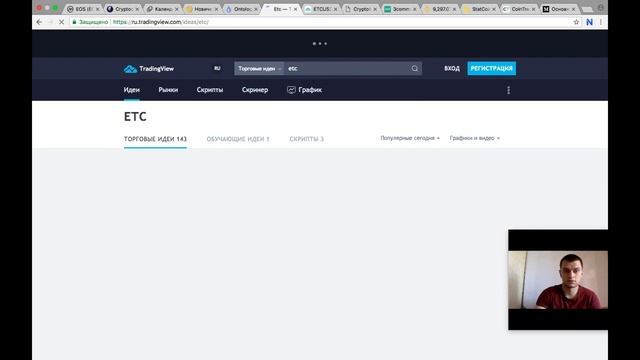
Task: Bookmark the page with the star icon
Action: point(576,22)
